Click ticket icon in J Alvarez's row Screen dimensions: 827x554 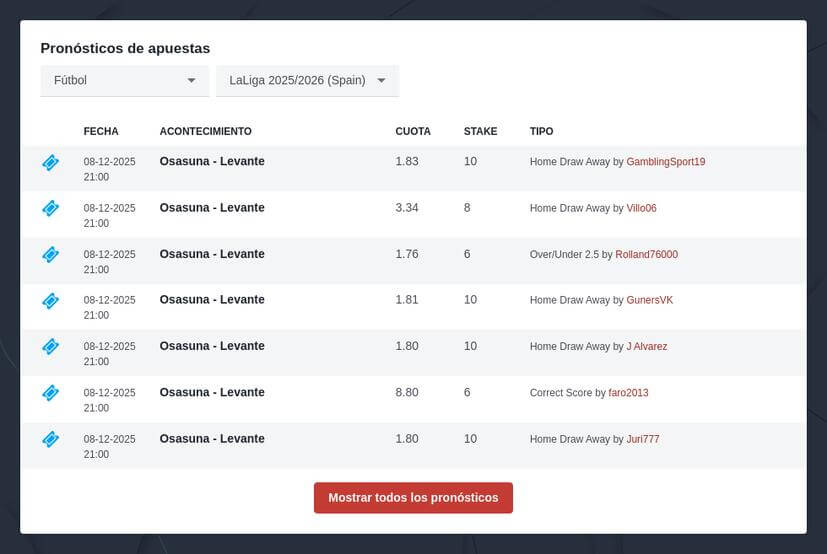coord(50,346)
